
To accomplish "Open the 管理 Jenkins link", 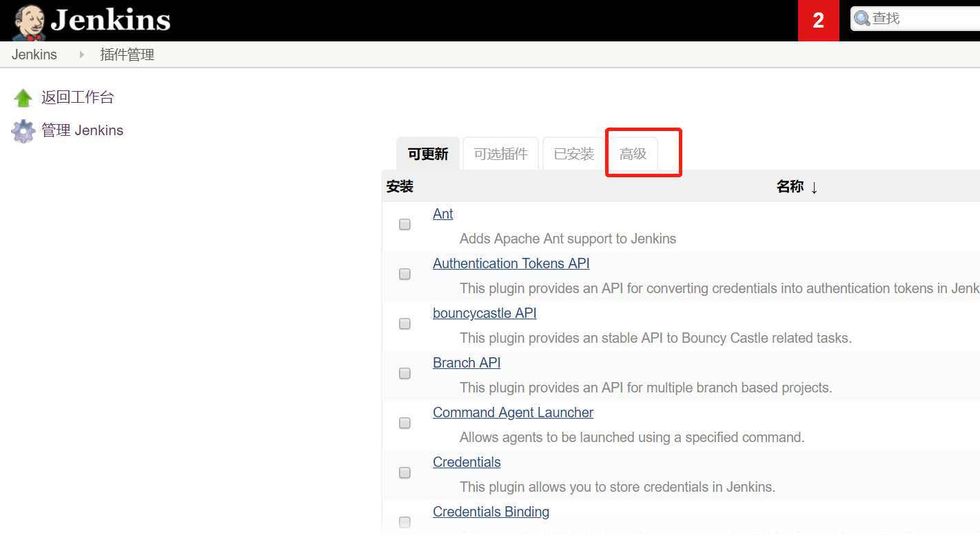I will point(82,130).
